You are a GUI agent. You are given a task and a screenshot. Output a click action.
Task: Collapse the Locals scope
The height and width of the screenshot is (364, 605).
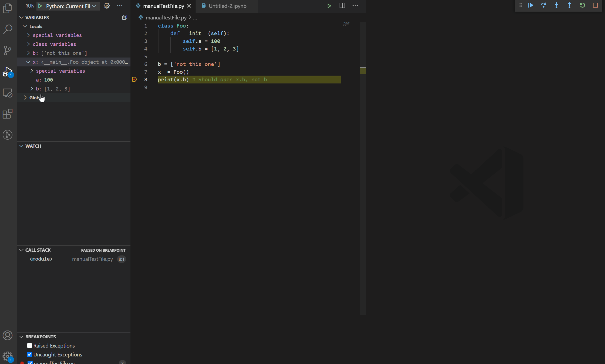[x=25, y=26]
